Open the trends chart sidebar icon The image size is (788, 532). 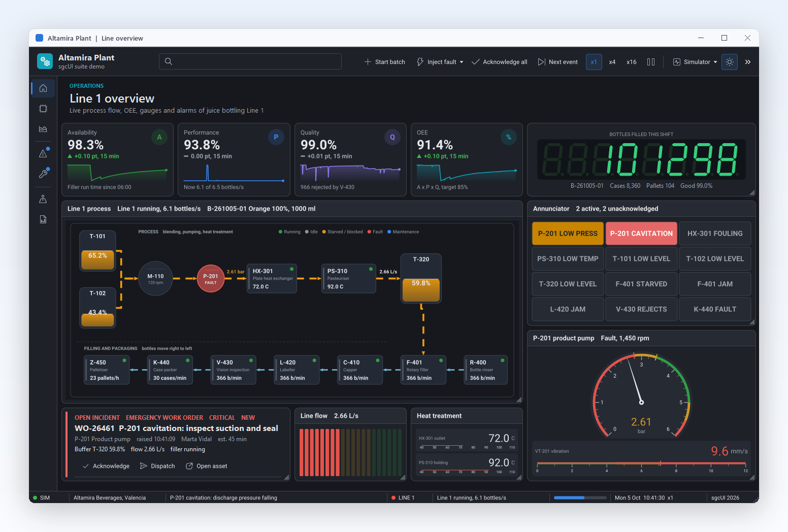pyautogui.click(x=43, y=129)
